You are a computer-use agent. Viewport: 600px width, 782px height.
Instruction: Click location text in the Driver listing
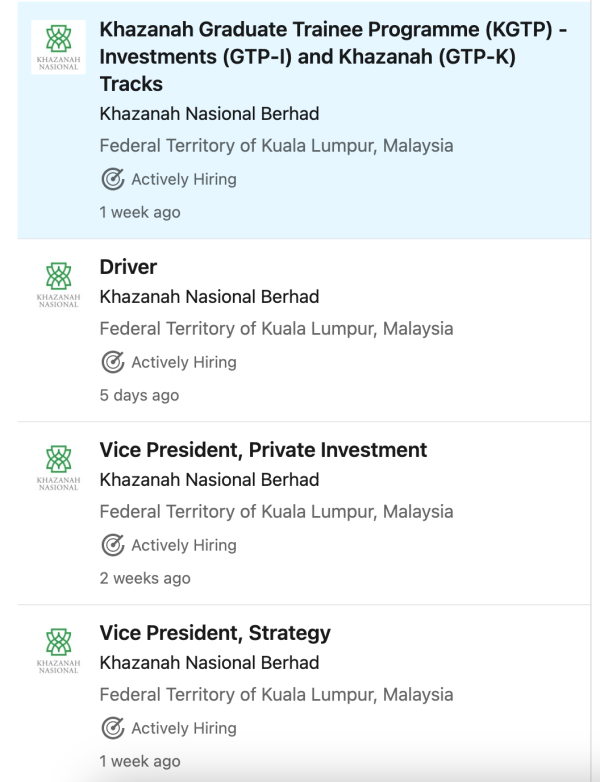coord(276,329)
